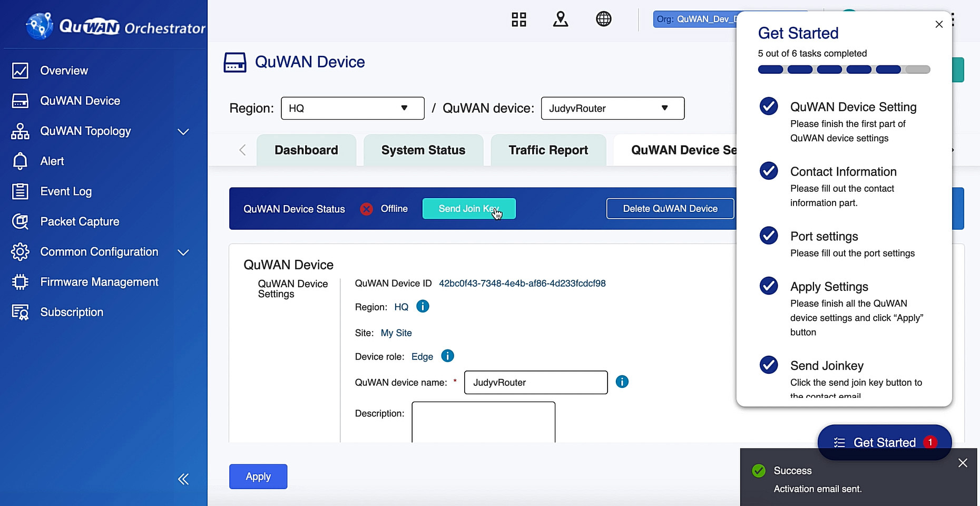The image size is (980, 506).
Task: Open Firmware Management from sidebar
Action: click(x=99, y=282)
